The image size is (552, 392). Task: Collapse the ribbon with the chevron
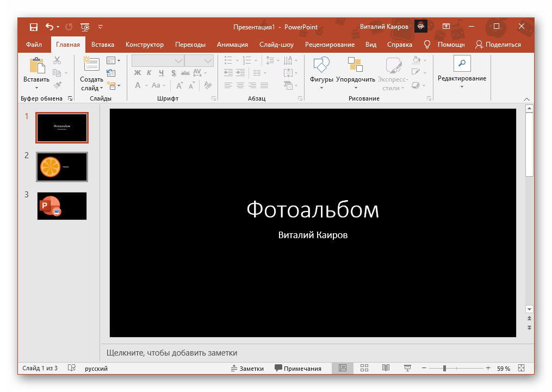(x=526, y=99)
